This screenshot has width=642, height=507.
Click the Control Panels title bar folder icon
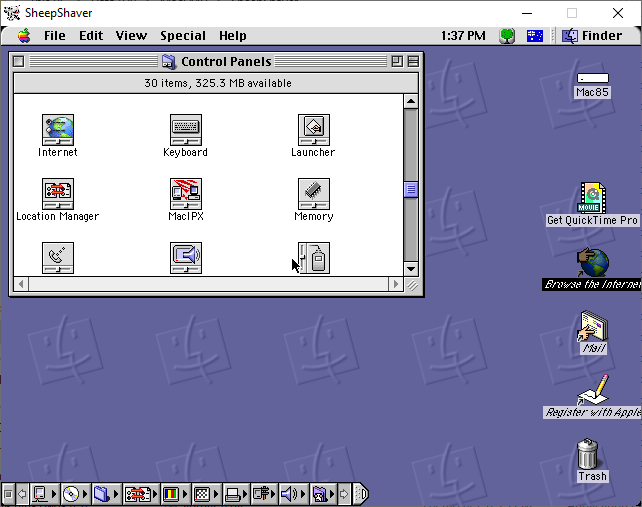tap(168, 61)
